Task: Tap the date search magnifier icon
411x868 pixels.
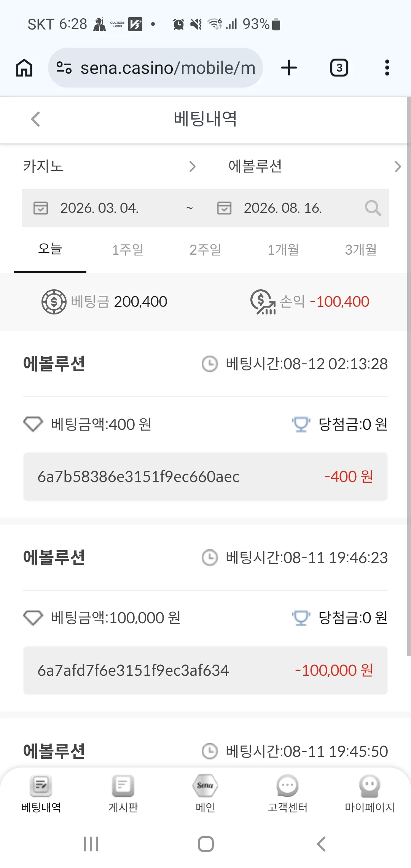Action: pyautogui.click(x=373, y=208)
